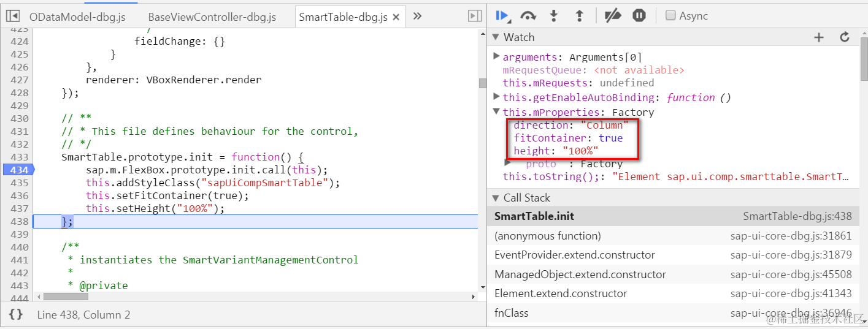Collapse the Call Stack section

click(x=496, y=198)
